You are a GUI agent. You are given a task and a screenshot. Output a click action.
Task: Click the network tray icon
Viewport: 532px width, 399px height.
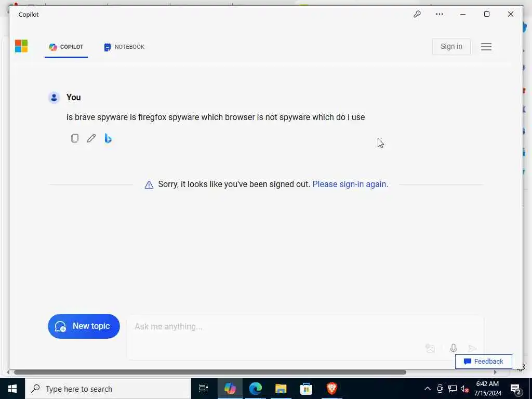[x=453, y=389]
